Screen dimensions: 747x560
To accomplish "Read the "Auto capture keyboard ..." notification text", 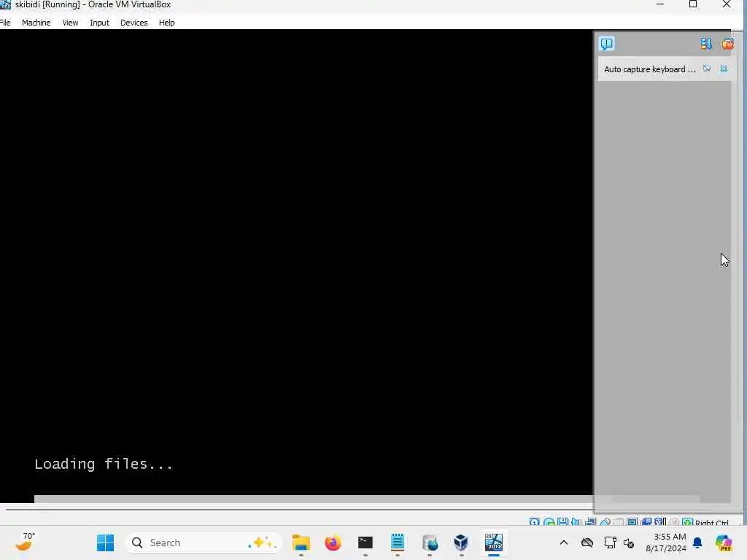I will 650,69.
